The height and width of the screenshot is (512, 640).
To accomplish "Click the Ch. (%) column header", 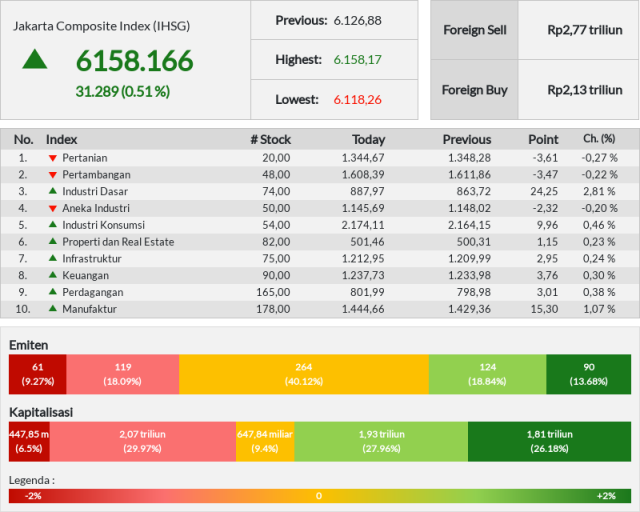I will click(x=599, y=139).
